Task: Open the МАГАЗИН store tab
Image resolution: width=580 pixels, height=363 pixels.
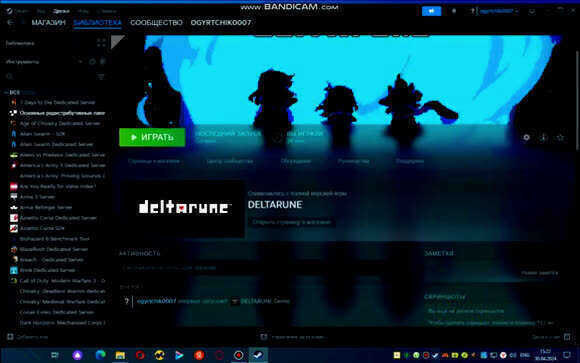Action: pos(48,23)
